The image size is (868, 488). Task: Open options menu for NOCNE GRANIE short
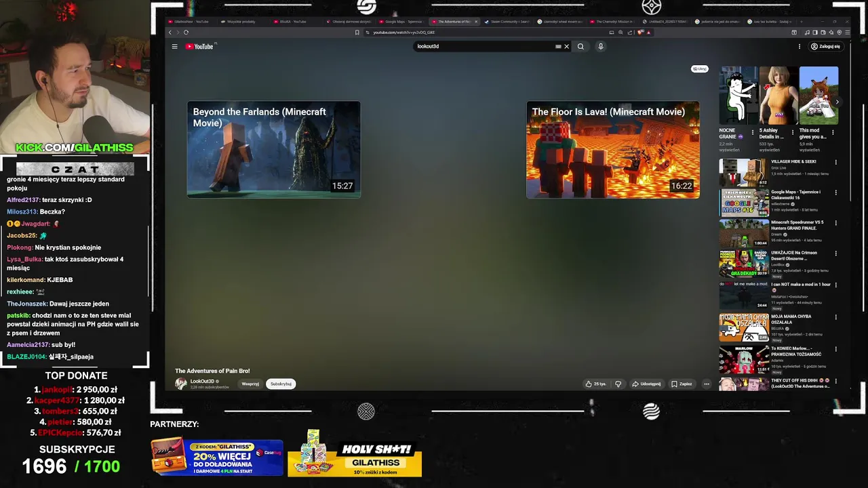click(x=752, y=133)
